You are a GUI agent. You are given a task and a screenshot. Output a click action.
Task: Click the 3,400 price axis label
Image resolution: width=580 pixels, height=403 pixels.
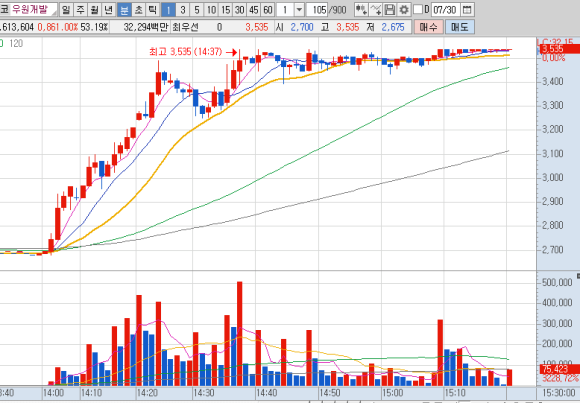tap(552, 81)
